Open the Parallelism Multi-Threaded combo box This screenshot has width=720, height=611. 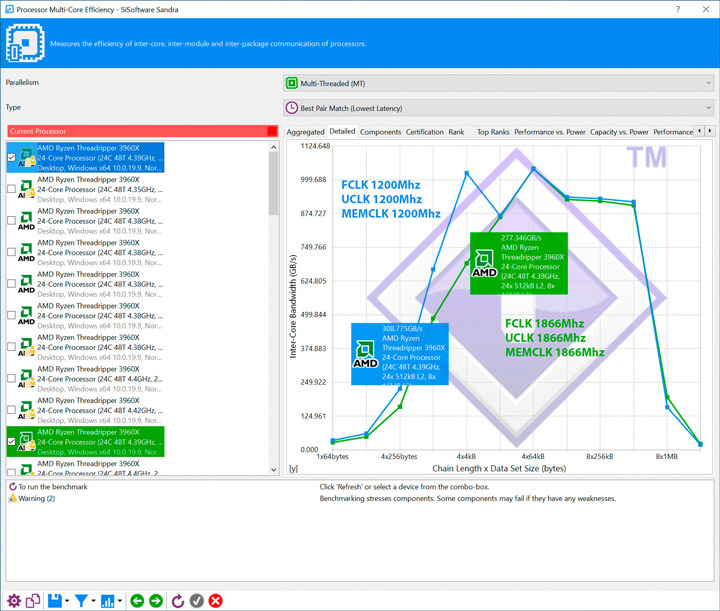[498, 83]
